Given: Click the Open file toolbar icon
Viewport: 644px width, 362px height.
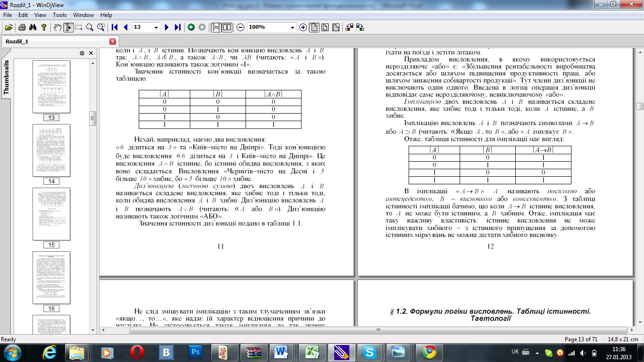Looking at the screenshot, I should pos(8,27).
